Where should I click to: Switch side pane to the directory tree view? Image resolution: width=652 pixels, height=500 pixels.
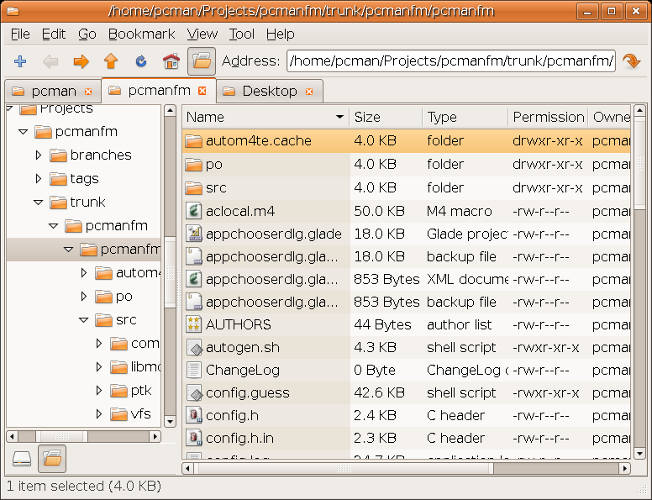click(51, 458)
